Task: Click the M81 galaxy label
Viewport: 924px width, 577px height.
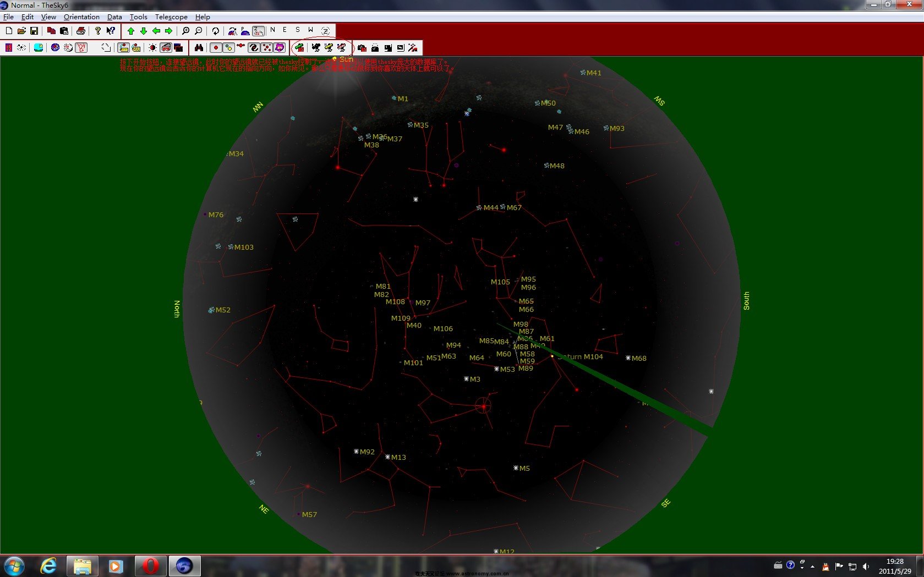Action: click(383, 286)
